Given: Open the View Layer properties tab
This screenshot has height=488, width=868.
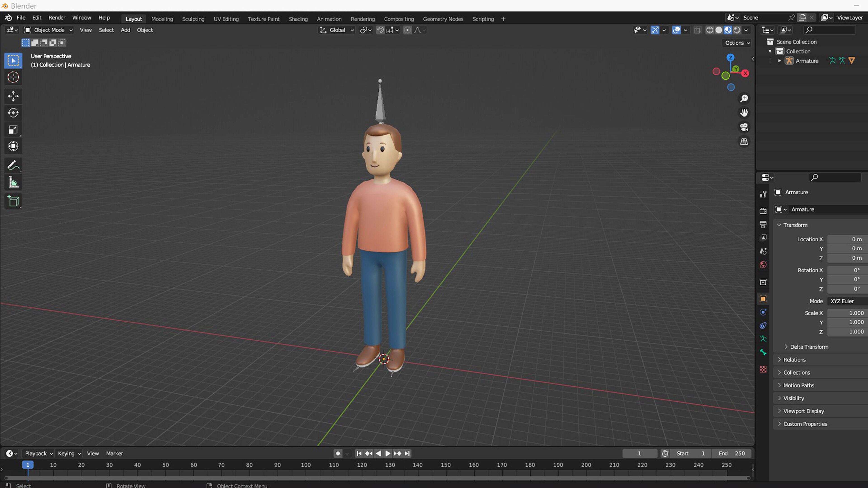Looking at the screenshot, I should pyautogui.click(x=763, y=238).
